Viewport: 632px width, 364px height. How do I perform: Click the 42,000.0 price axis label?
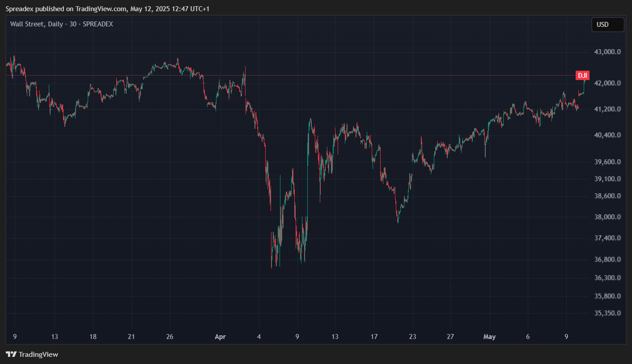[607, 83]
